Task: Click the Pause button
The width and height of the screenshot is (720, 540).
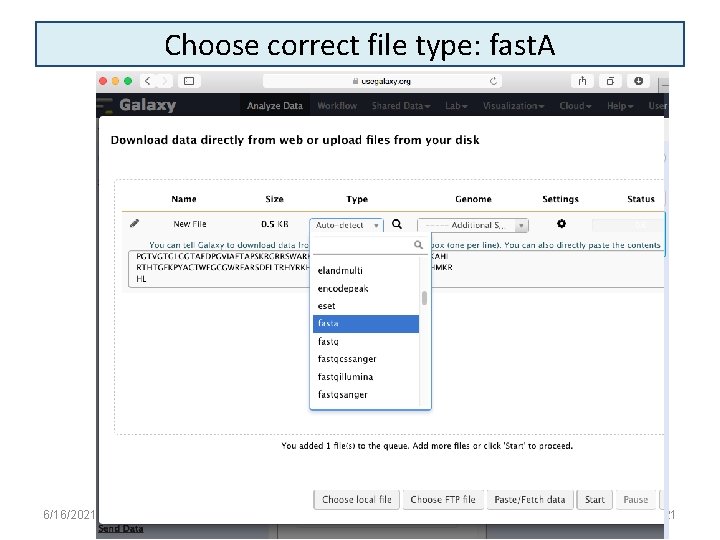Action: click(x=636, y=500)
